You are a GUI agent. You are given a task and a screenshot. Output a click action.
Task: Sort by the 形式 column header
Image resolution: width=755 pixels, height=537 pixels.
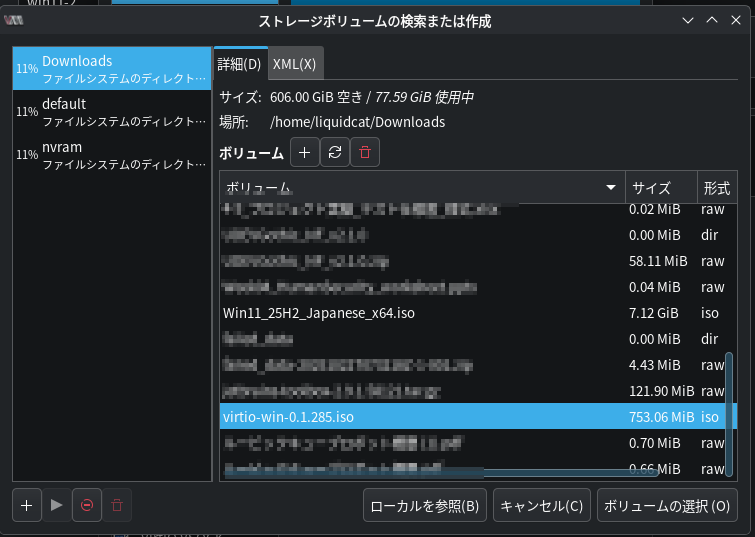click(717, 187)
